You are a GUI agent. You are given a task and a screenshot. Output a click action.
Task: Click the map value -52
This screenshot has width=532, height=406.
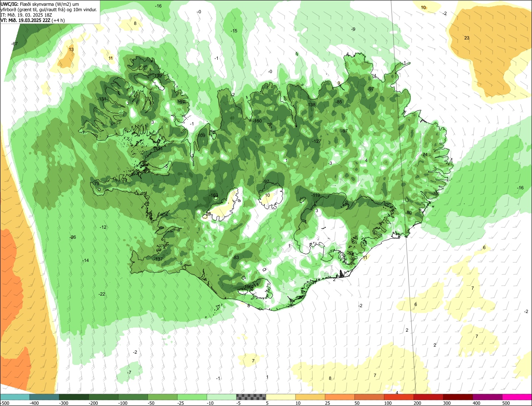pos(350,253)
